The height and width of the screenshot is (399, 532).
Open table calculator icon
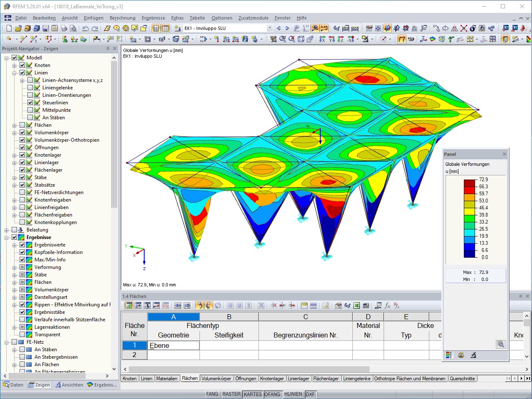click(x=366, y=305)
